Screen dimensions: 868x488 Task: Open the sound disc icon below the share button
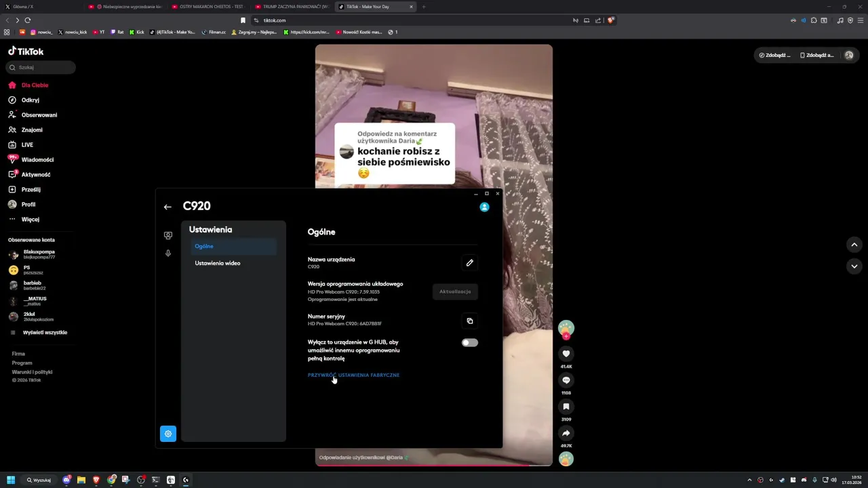(x=566, y=459)
